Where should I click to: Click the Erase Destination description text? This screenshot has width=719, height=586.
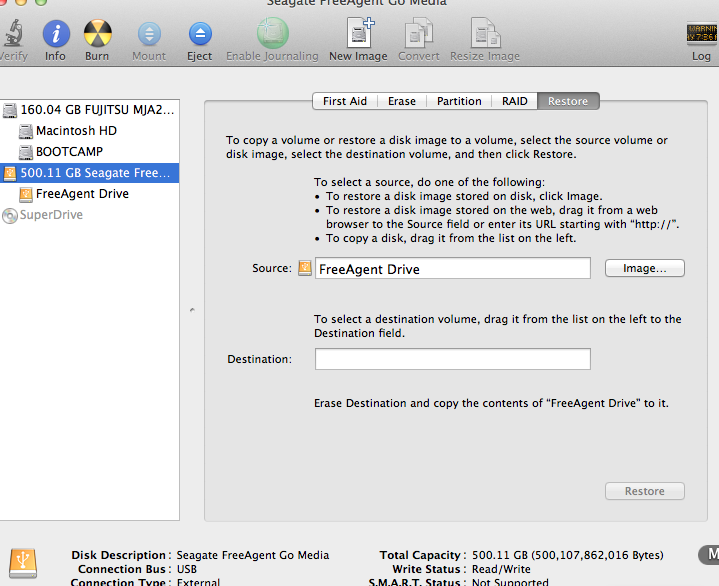click(x=491, y=403)
